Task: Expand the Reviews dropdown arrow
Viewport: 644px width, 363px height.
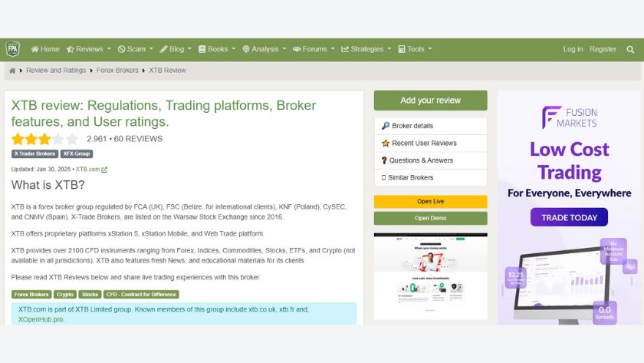Action: tap(109, 49)
